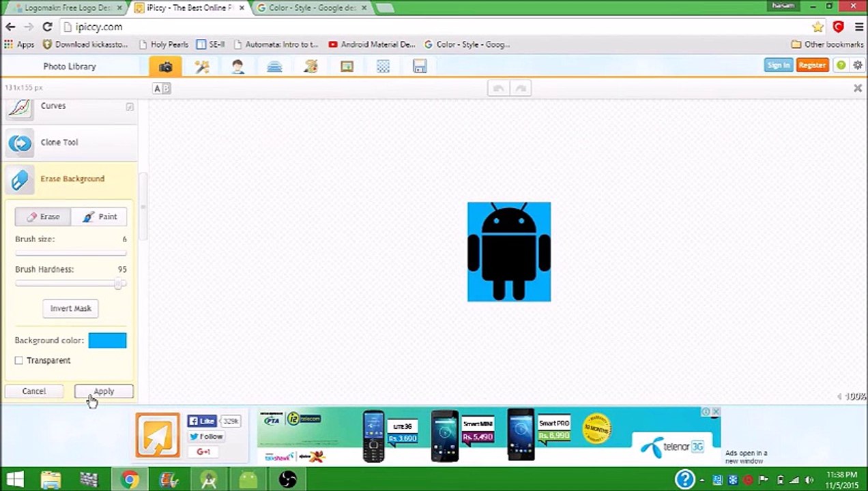Image resolution: width=868 pixels, height=491 pixels.
Task: Open the blue Background color swatch
Action: [107, 340]
